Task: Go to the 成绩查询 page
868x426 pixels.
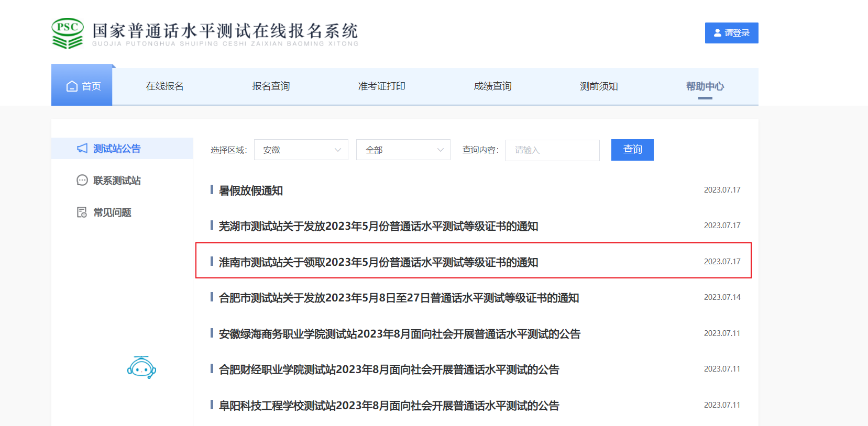Action: point(492,86)
